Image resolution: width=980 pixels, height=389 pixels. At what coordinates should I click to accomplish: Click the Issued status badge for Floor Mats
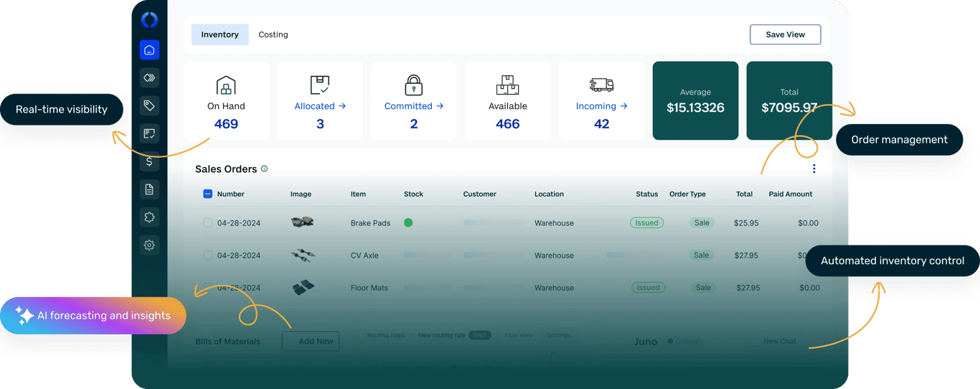(x=648, y=287)
